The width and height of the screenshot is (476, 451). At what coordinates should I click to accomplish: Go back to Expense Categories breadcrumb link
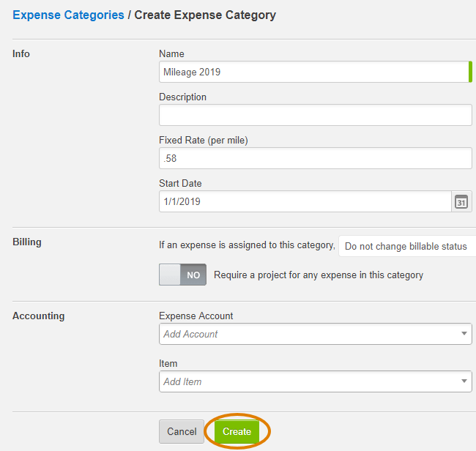pyautogui.click(x=68, y=15)
